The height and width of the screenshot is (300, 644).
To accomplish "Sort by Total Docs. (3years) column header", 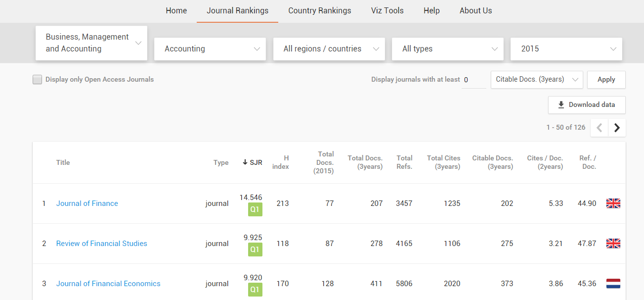I will click(x=365, y=162).
